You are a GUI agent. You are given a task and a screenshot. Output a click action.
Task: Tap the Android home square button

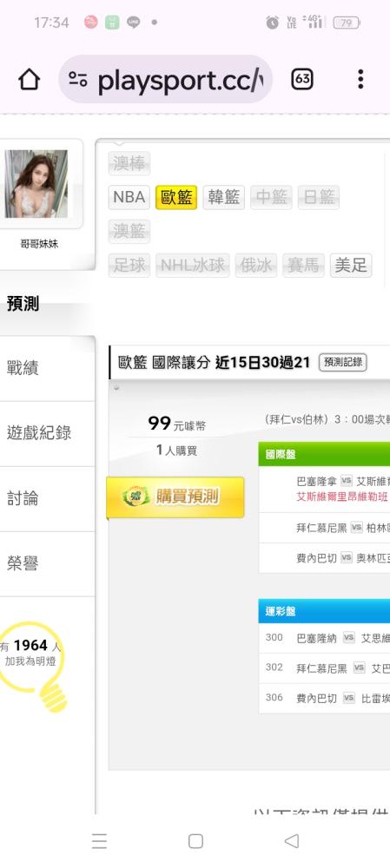[195, 841]
